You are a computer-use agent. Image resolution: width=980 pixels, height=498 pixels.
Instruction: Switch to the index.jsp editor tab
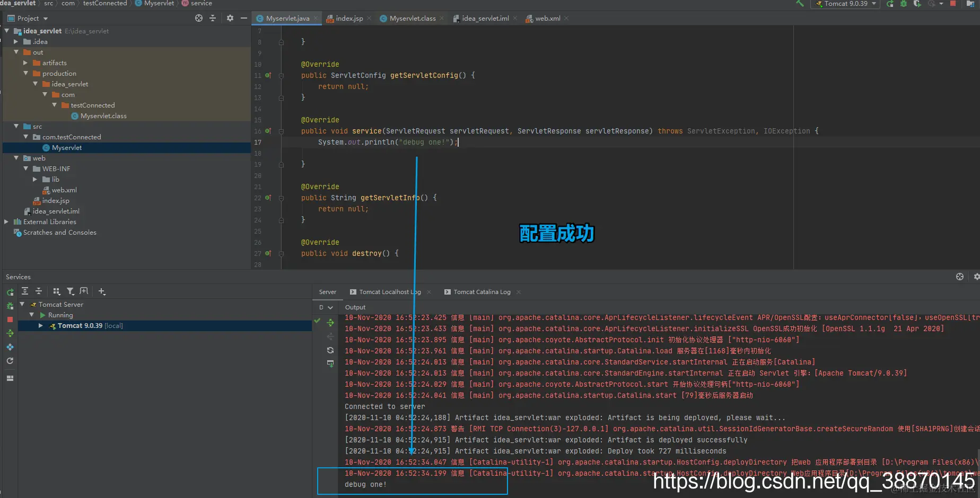pos(349,18)
